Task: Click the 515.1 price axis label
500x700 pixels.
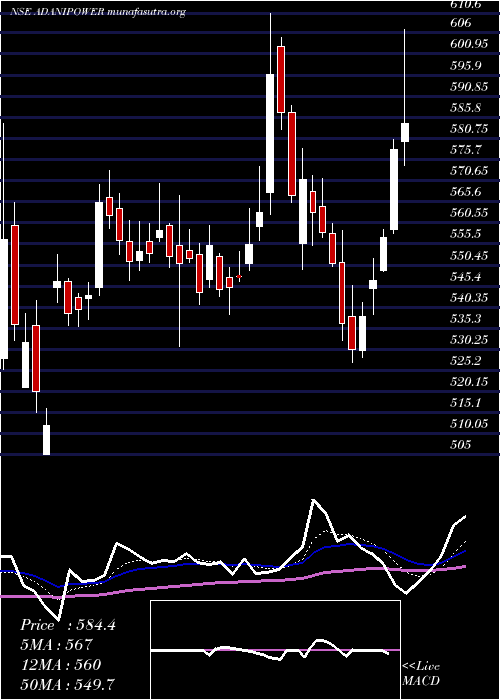Action: 466,403
